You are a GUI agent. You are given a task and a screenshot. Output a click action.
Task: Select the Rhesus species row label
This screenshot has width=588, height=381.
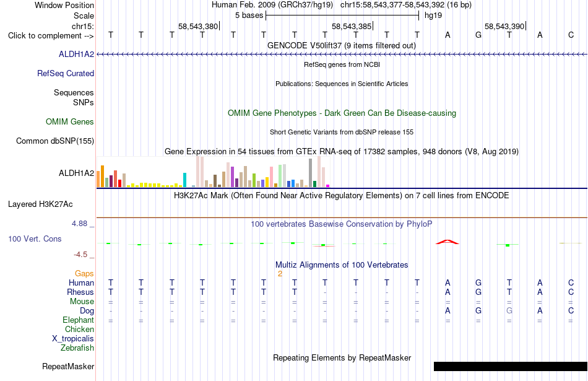coord(80,292)
